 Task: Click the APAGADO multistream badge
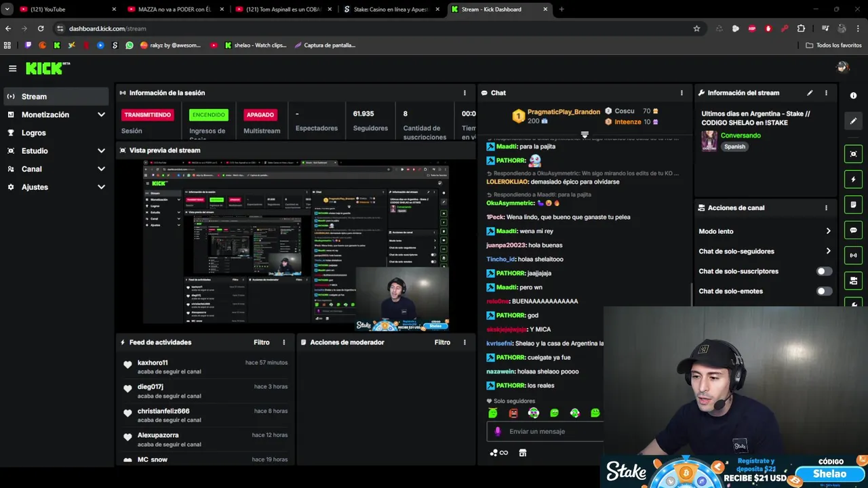(x=260, y=115)
